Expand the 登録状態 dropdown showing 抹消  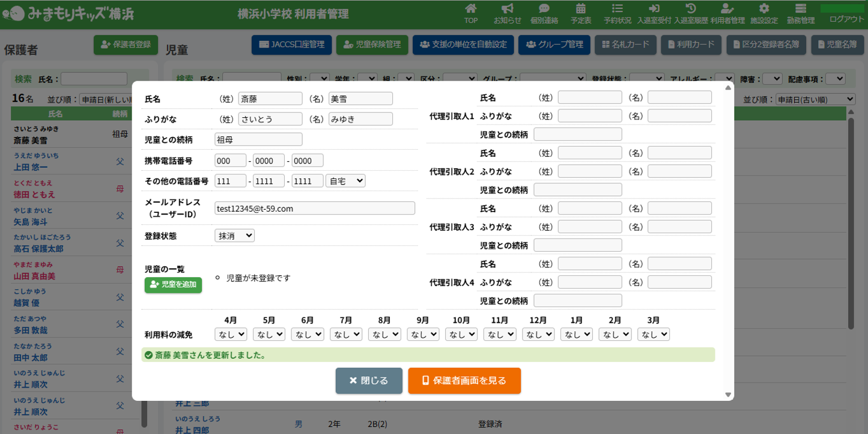coord(234,236)
